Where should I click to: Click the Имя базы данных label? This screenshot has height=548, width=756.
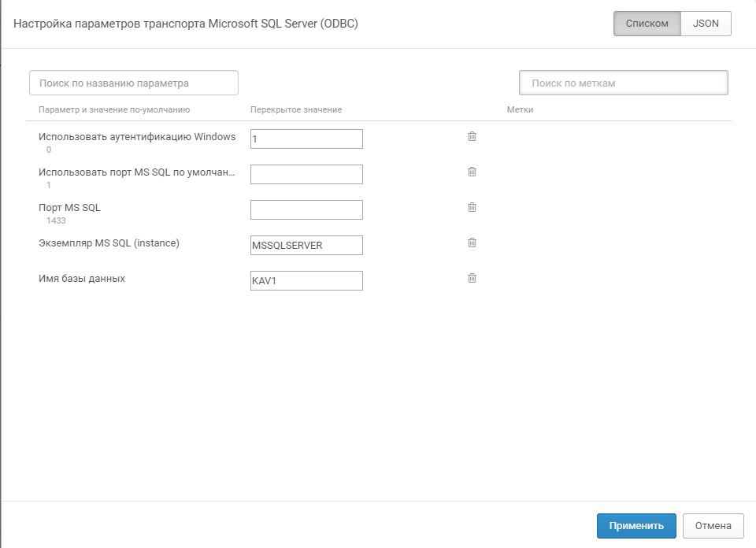pos(82,279)
